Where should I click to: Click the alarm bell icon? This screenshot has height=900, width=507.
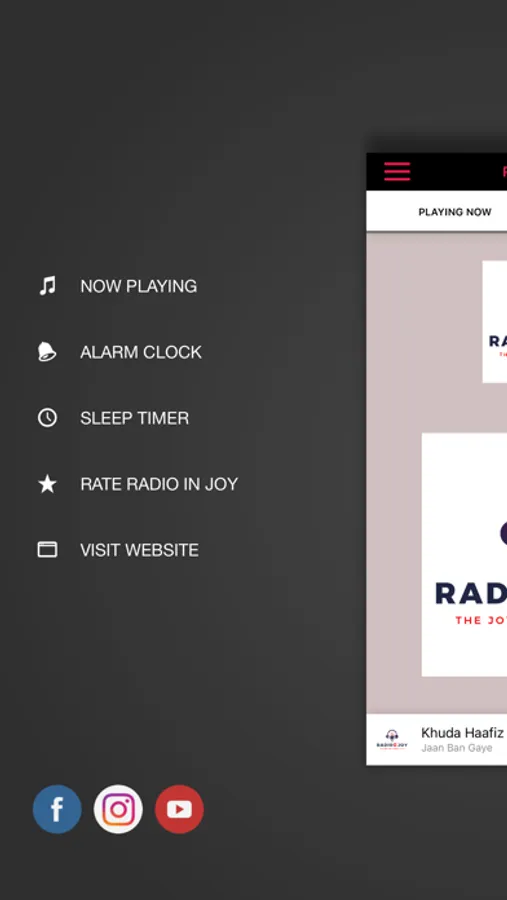click(47, 351)
